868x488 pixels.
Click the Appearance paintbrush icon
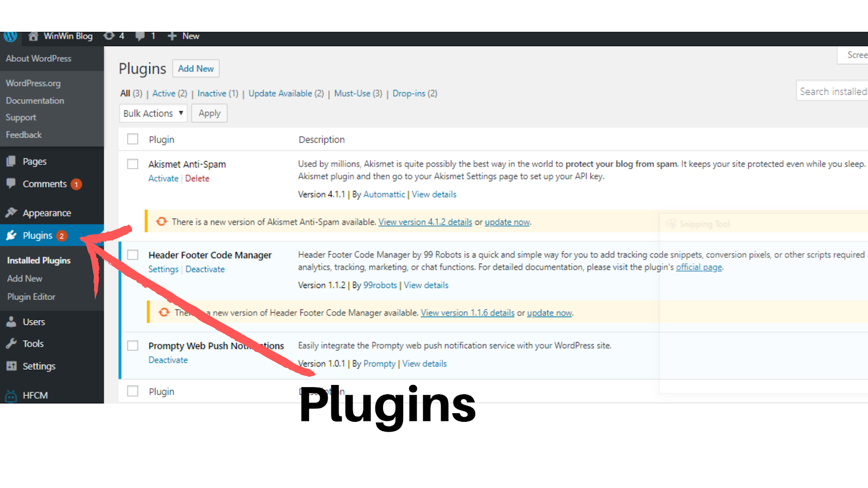[11, 213]
